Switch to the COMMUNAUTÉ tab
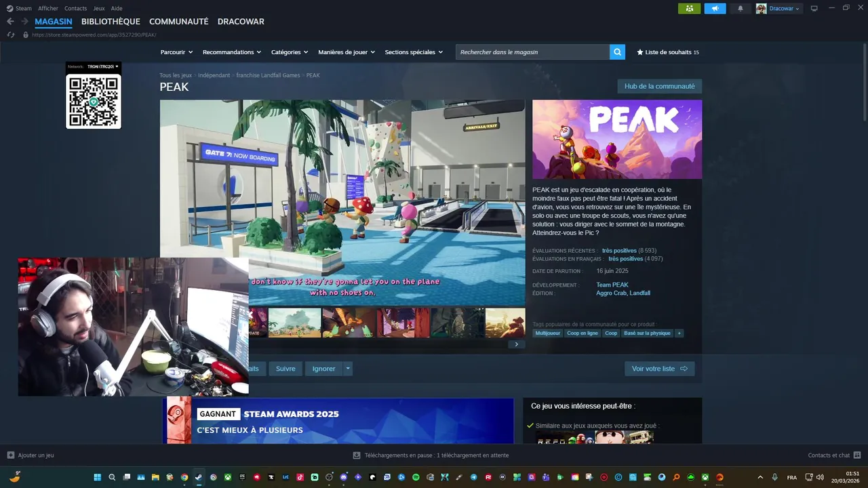This screenshot has width=868, height=488. click(179, 22)
